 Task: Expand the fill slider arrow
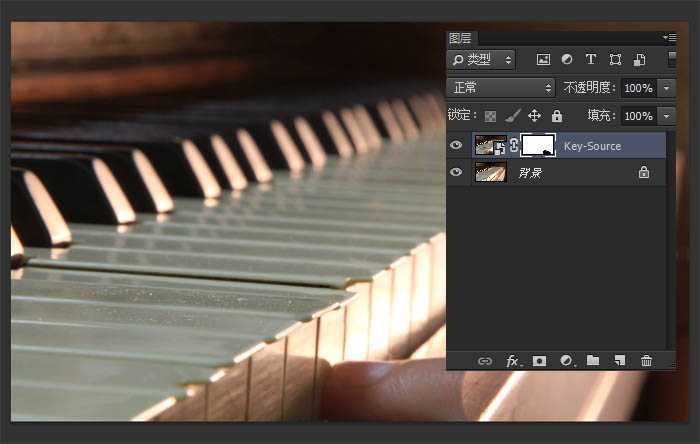point(667,116)
